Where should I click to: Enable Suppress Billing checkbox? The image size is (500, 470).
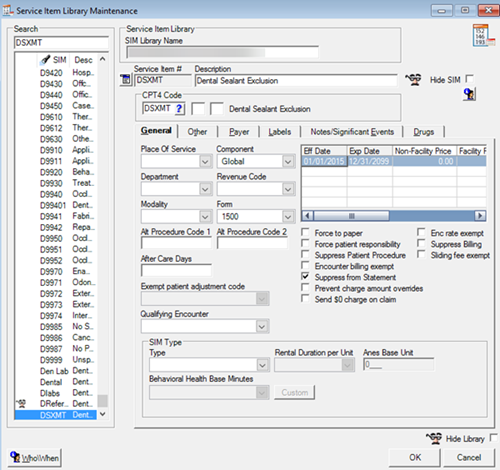(x=421, y=243)
